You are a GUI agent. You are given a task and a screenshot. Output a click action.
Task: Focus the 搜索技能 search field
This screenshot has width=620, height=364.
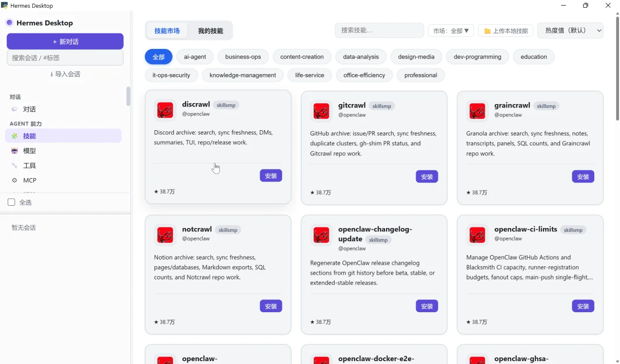point(379,30)
